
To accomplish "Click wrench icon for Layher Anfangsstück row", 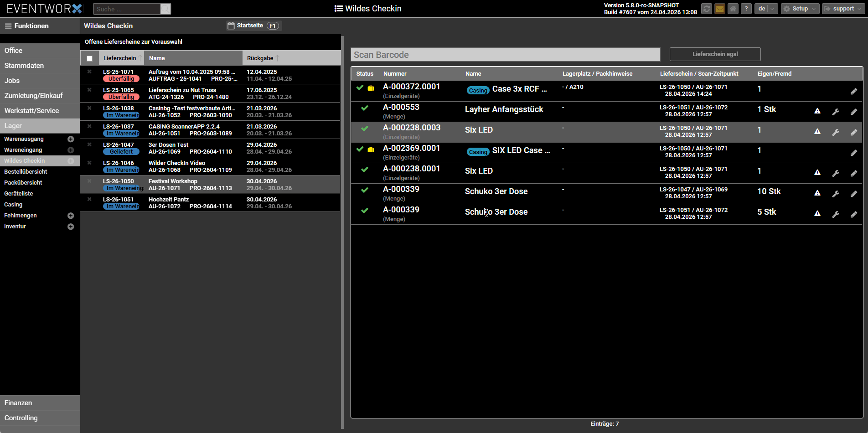I will click(x=835, y=112).
